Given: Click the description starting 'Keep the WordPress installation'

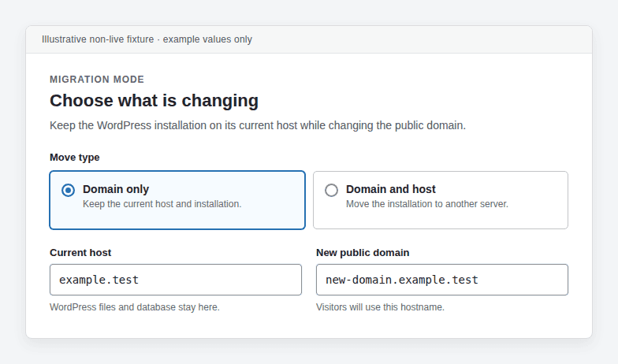Looking at the screenshot, I should (x=258, y=125).
